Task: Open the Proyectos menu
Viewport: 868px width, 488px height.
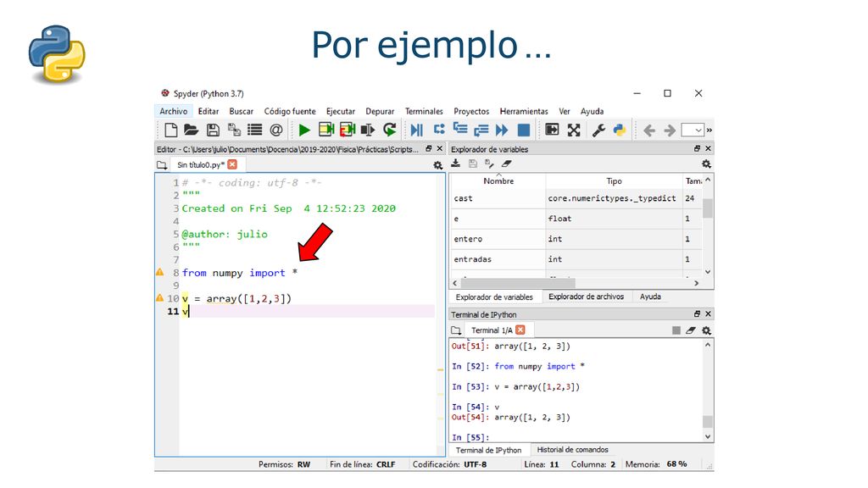Action: pyautogui.click(x=471, y=111)
